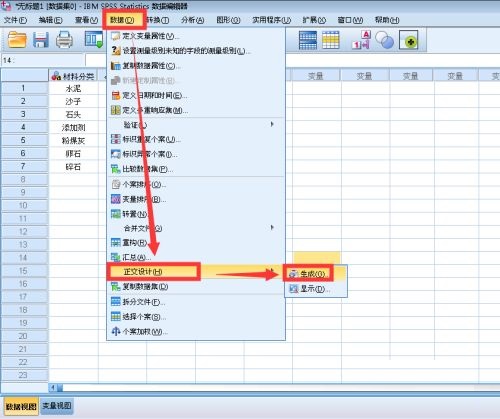Select the cell containing 卵石
The height and width of the screenshot is (419, 500).
tap(73, 154)
